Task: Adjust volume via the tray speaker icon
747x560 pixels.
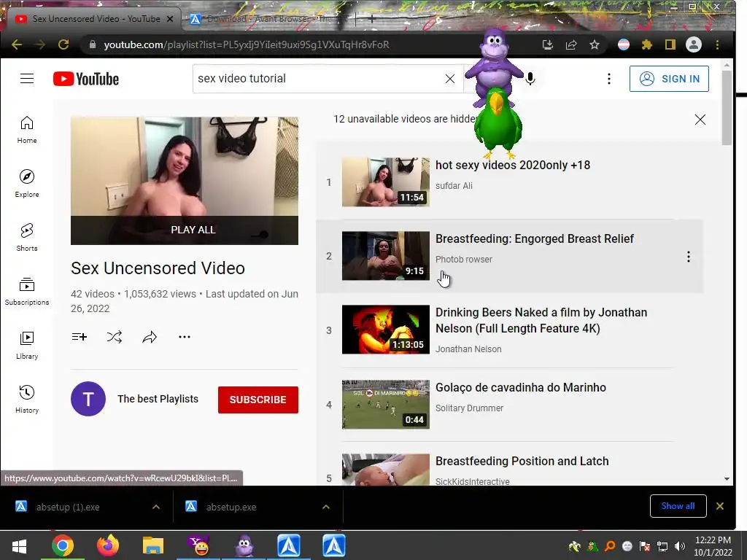Action: click(680, 546)
